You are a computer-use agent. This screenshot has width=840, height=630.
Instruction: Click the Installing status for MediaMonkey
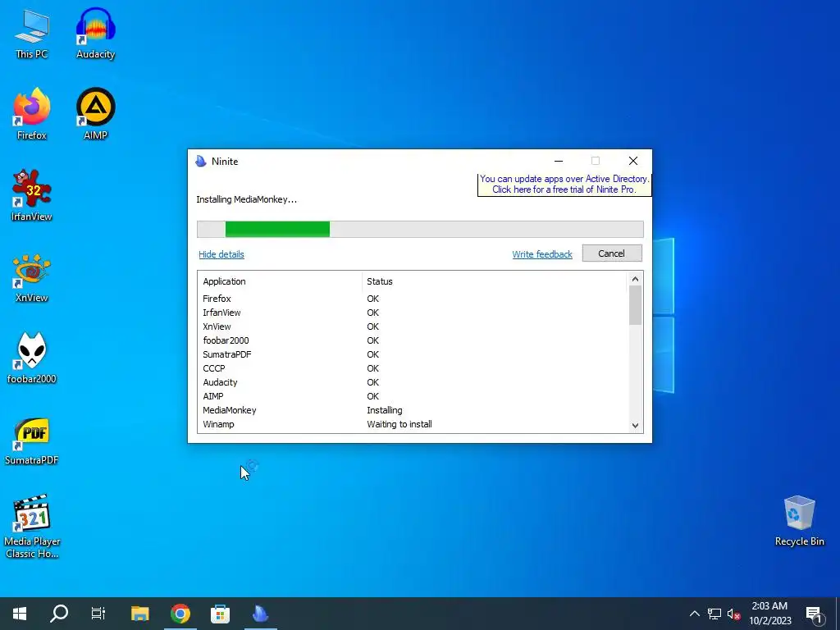(x=384, y=410)
